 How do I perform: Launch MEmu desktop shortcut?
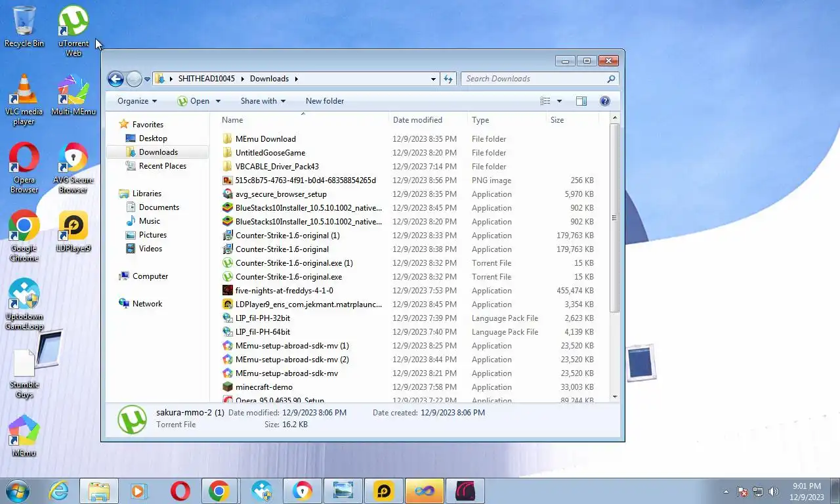tap(24, 436)
